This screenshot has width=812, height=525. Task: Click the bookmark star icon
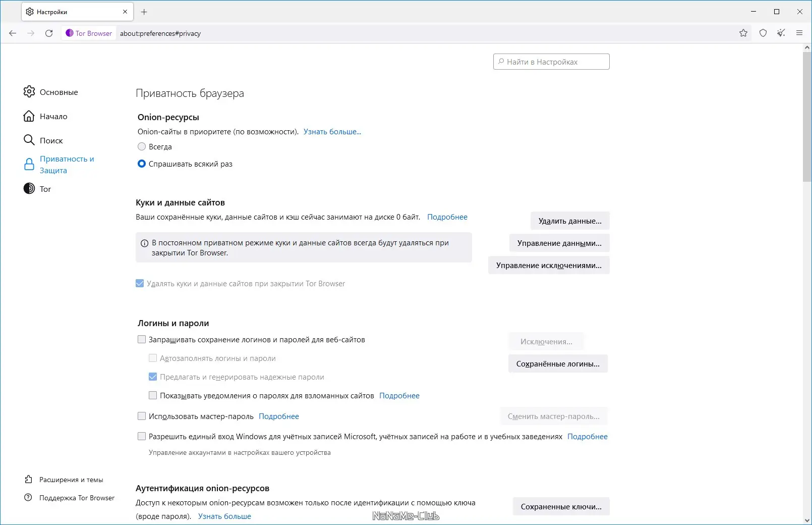click(743, 33)
